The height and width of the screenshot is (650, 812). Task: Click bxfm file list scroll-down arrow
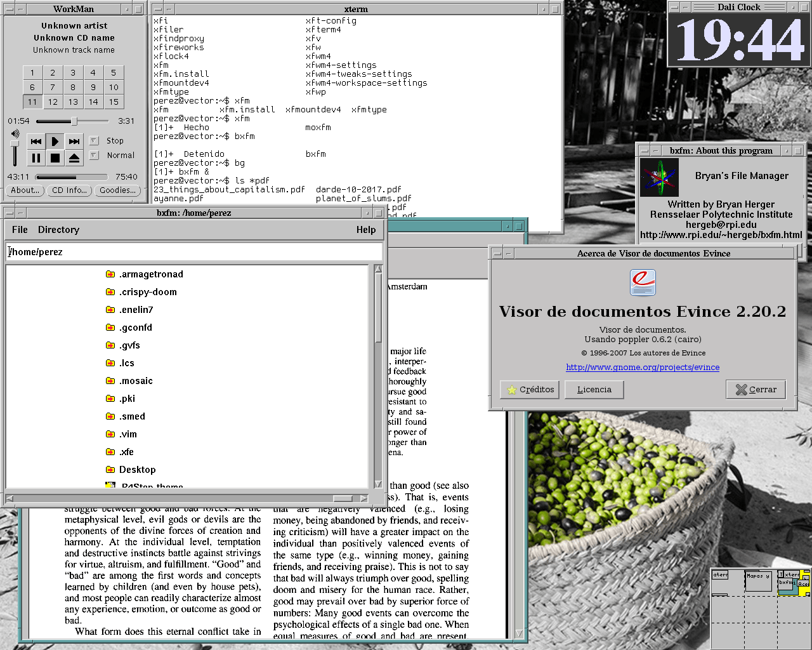378,484
